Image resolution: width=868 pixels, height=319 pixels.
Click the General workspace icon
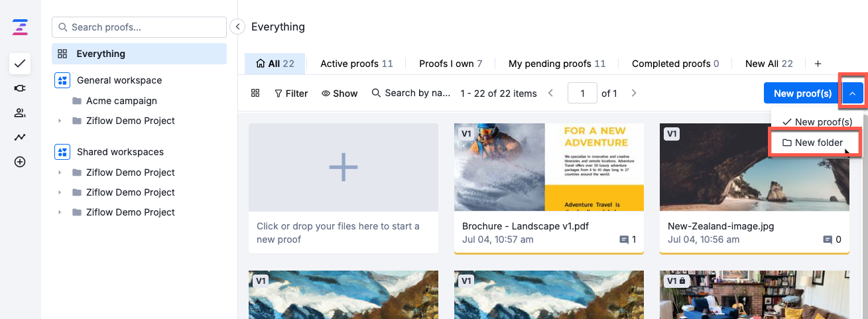(x=62, y=80)
